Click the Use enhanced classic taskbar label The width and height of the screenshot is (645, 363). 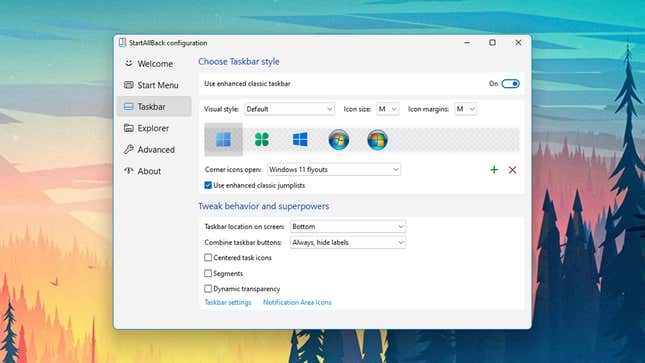[x=247, y=84]
